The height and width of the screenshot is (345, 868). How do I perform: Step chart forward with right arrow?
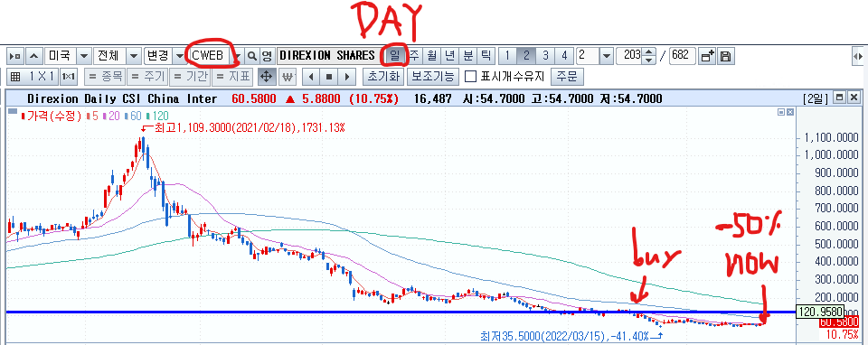coord(346,76)
